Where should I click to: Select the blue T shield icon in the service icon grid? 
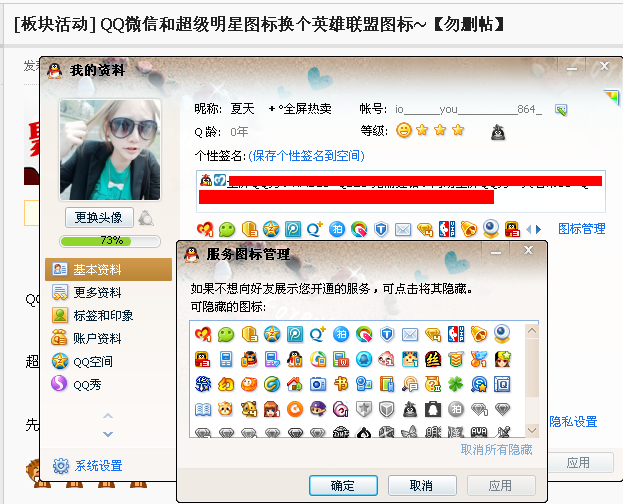point(387,334)
